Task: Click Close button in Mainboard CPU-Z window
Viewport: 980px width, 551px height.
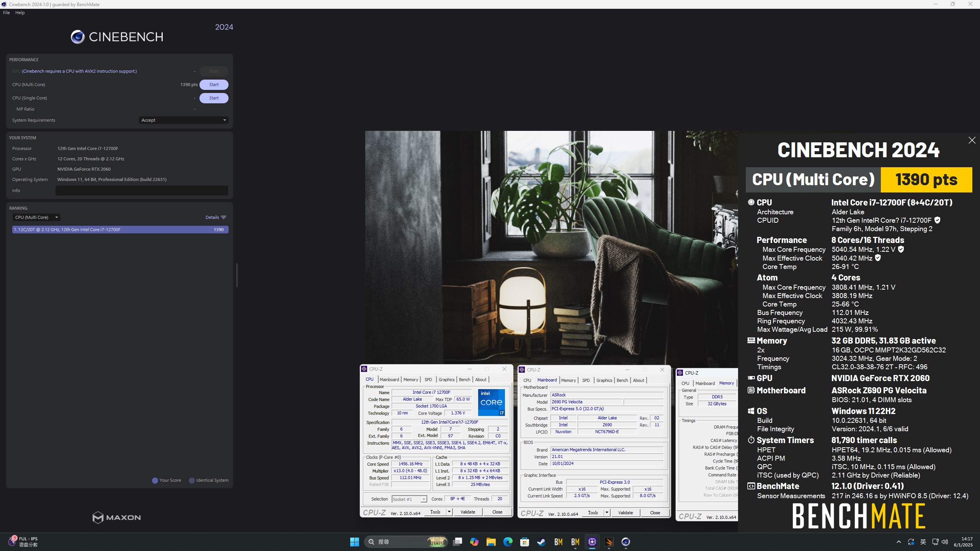Action: tap(655, 513)
